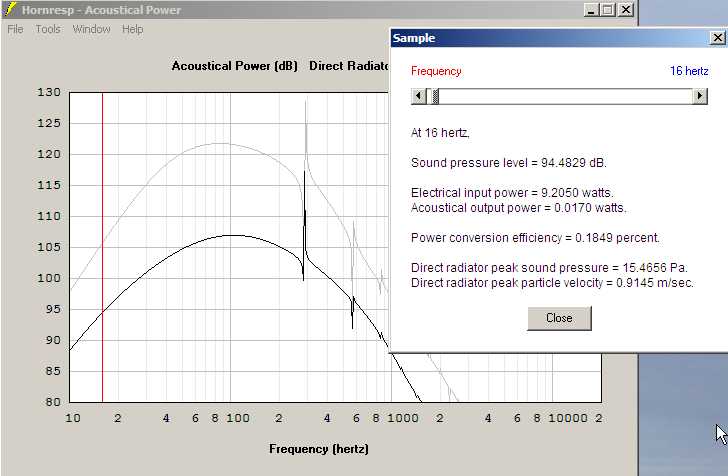Click the 'Frequency (hertz)' axis label
This screenshot has height=476, width=728.
pyautogui.click(x=319, y=449)
